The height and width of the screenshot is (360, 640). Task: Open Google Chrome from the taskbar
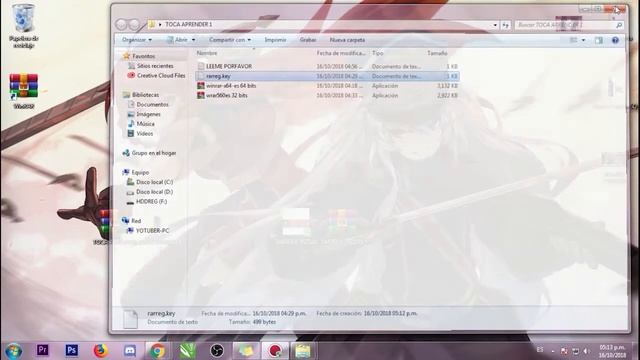[158, 351]
